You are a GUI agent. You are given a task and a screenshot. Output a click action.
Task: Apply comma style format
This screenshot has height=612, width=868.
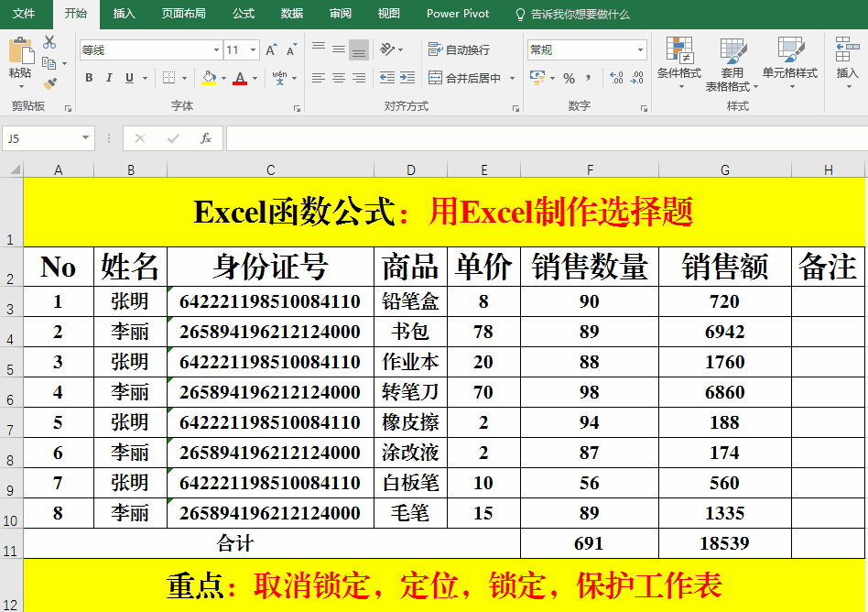[589, 78]
